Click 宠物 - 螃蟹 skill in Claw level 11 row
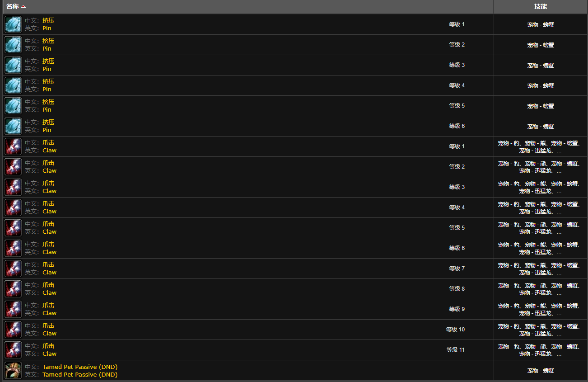 tap(565, 346)
